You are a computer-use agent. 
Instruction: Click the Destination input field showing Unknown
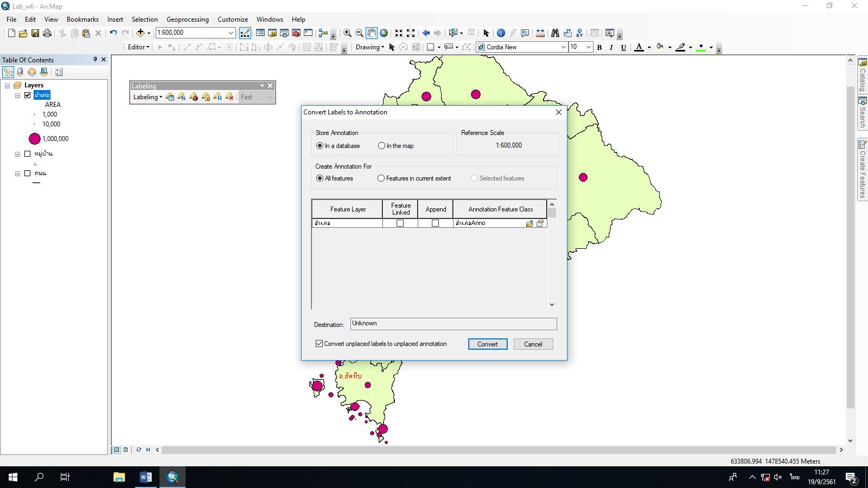[x=454, y=323]
